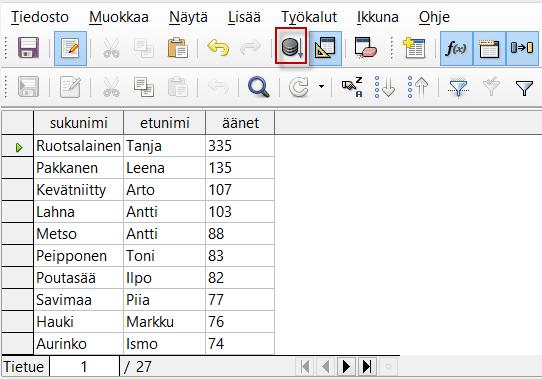Click the Cut scissors icon in top toolbar
Screen dimensions: 542x379
point(111,48)
